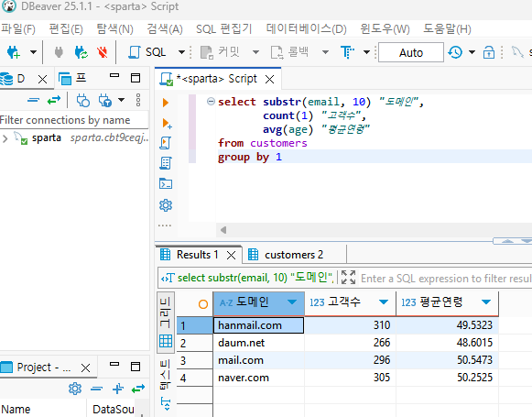Select the hanmail.com cell
Viewport: 532px width, 417px height.
(x=259, y=325)
